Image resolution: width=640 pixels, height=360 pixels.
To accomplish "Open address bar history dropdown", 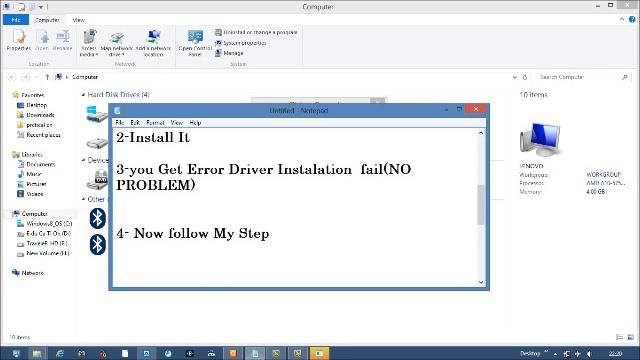I will pos(515,77).
